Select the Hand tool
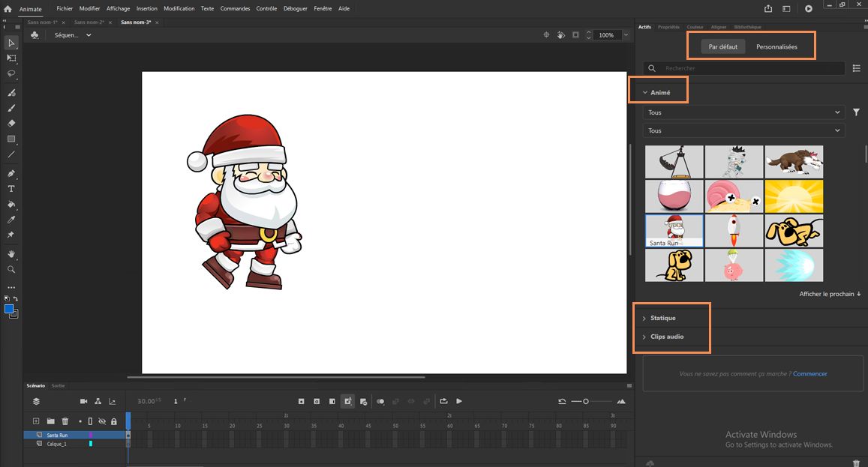Image resolution: width=868 pixels, height=467 pixels. (11, 254)
